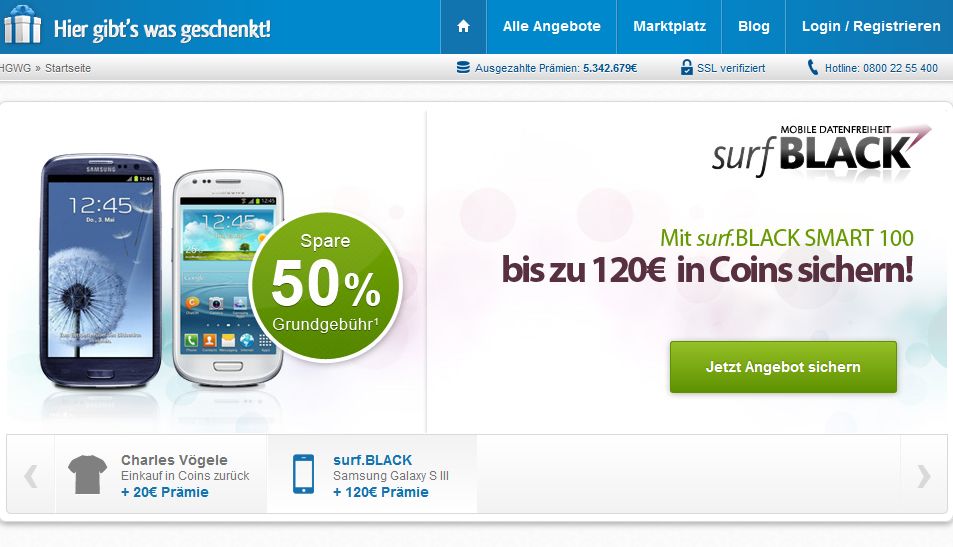This screenshot has width=953, height=547.
Task: Click the SSL padlock icon
Action: [686, 67]
